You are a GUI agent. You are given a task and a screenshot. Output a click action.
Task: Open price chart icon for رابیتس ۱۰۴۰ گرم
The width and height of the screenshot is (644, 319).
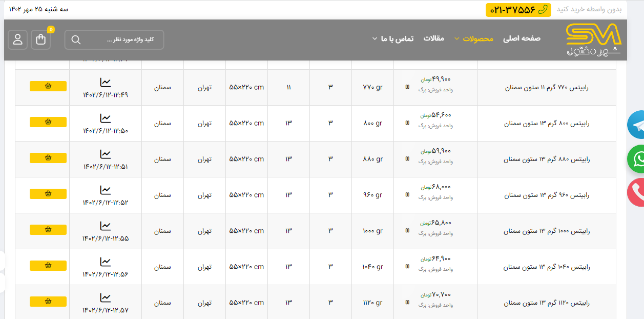tap(105, 262)
